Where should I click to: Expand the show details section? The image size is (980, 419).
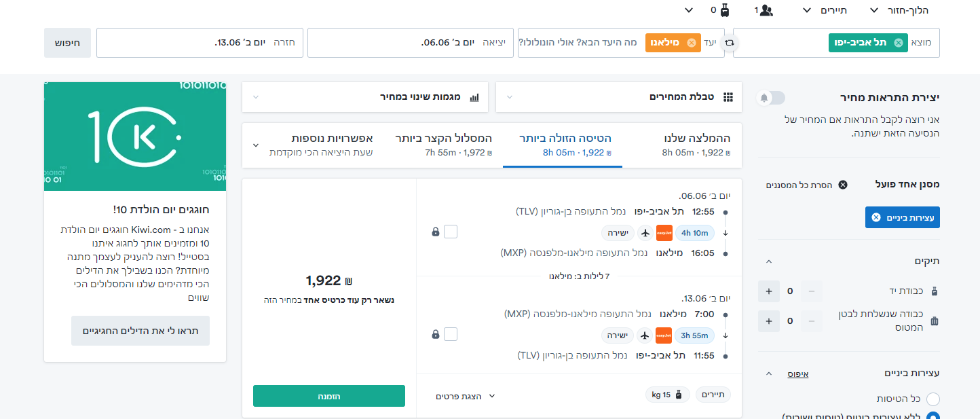click(466, 396)
